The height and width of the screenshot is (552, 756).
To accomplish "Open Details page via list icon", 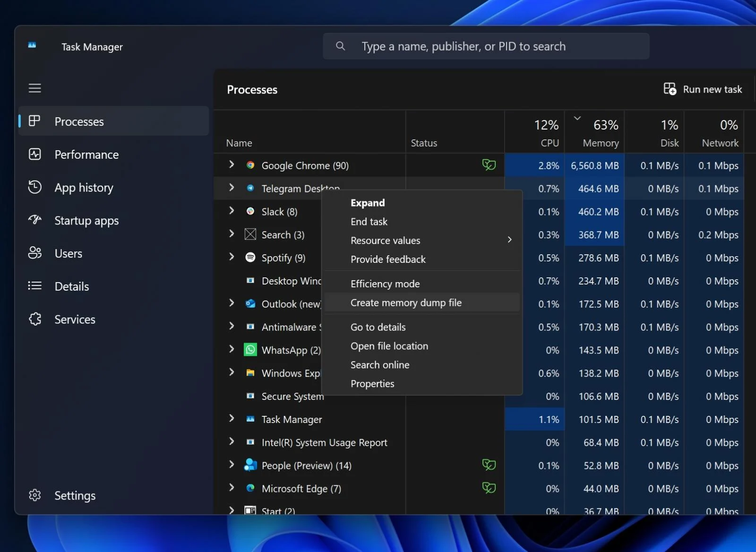I will coord(34,286).
